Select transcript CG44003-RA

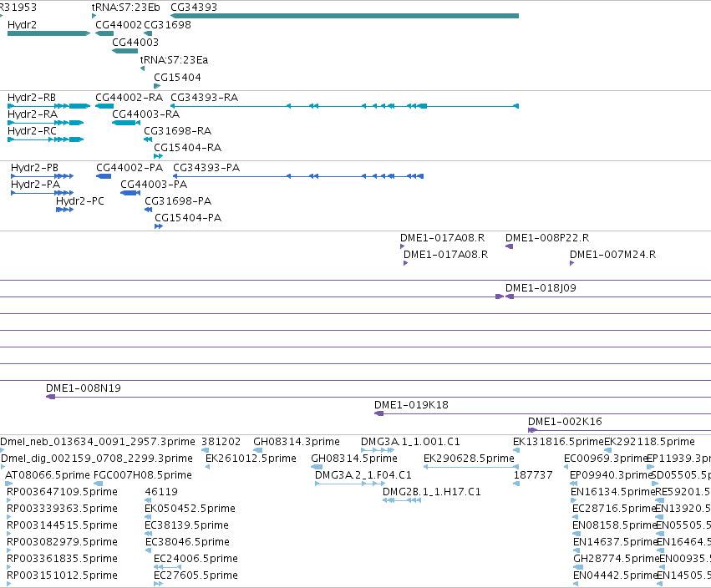(x=126, y=123)
